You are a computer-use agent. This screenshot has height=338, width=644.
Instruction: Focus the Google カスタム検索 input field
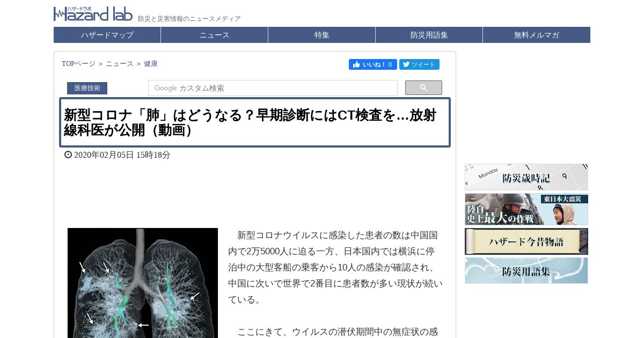coord(273,88)
